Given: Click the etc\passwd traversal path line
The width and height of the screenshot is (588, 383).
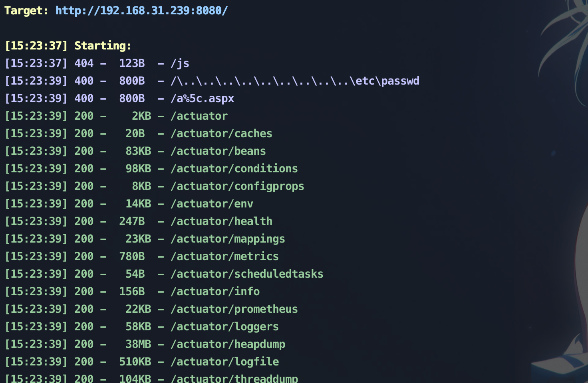Looking at the screenshot, I should tap(212, 81).
